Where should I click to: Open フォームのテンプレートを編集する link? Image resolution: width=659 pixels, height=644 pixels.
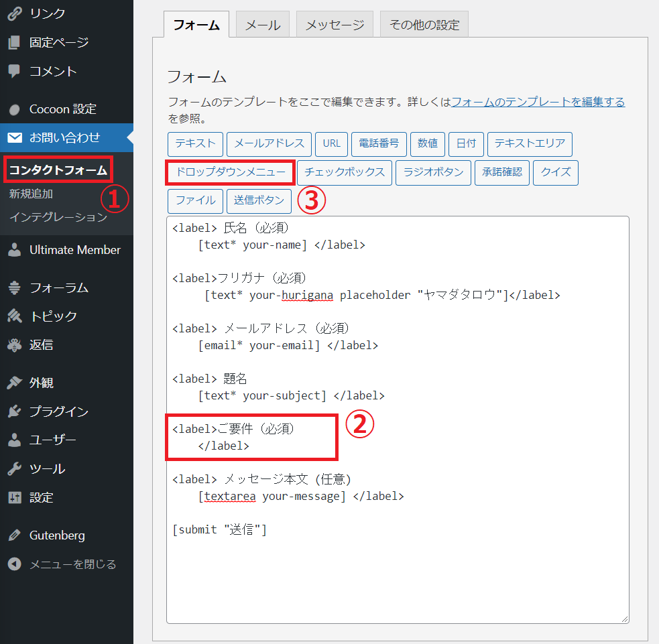[x=538, y=102]
